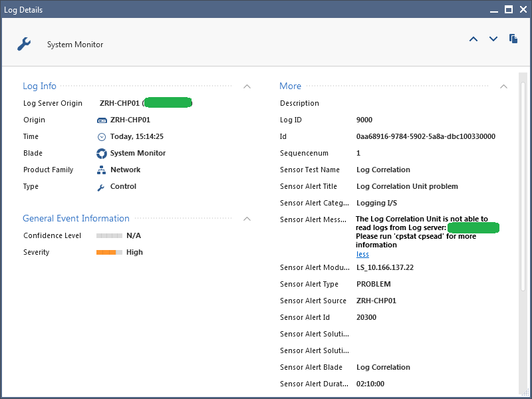Viewport: 532px width, 399px height.
Task: Click the Description field label
Action: click(300, 103)
